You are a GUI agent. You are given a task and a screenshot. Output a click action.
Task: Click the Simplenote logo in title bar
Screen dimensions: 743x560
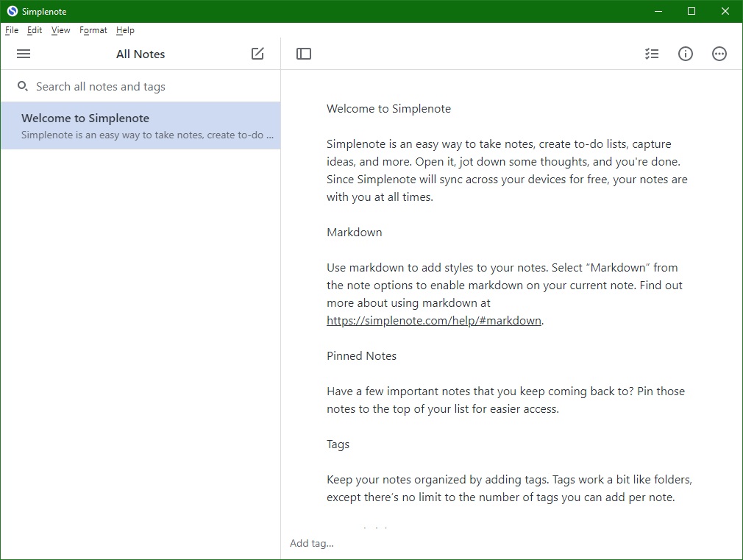tap(13, 11)
